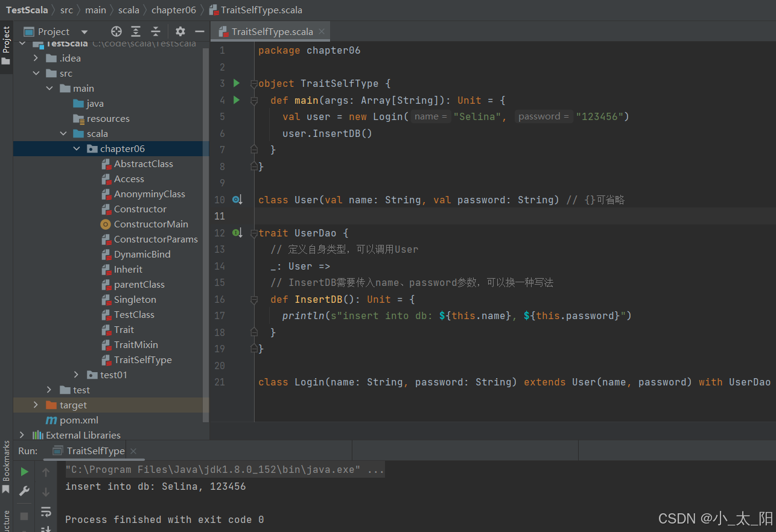776x532 pixels.
Task: Select the TraitSelfType file in the tree
Action: click(143, 360)
